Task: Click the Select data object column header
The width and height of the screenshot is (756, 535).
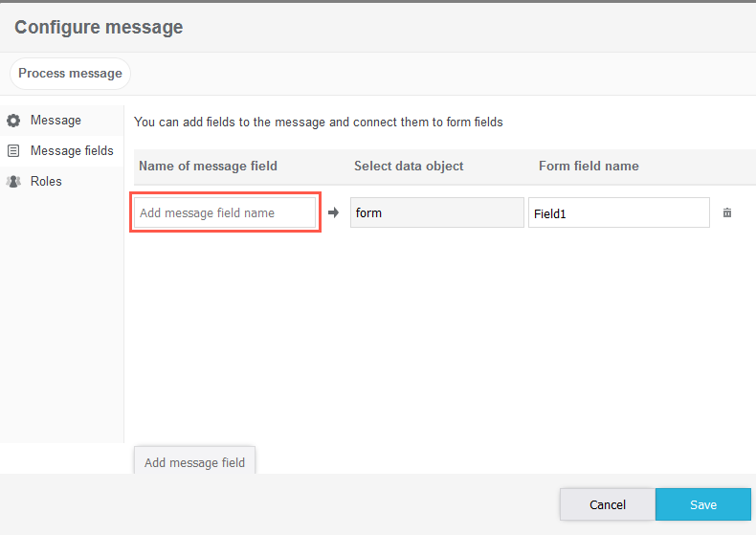Action: (409, 167)
